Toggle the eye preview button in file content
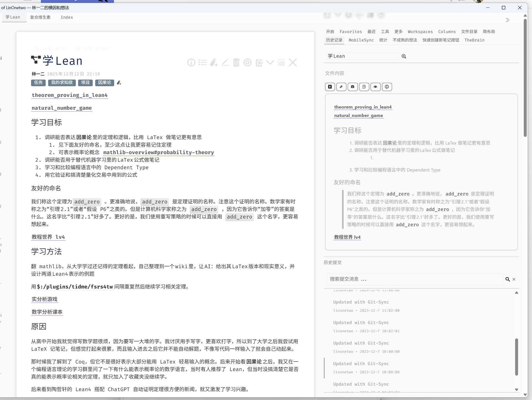This screenshot has height=400, width=532. 375,87
